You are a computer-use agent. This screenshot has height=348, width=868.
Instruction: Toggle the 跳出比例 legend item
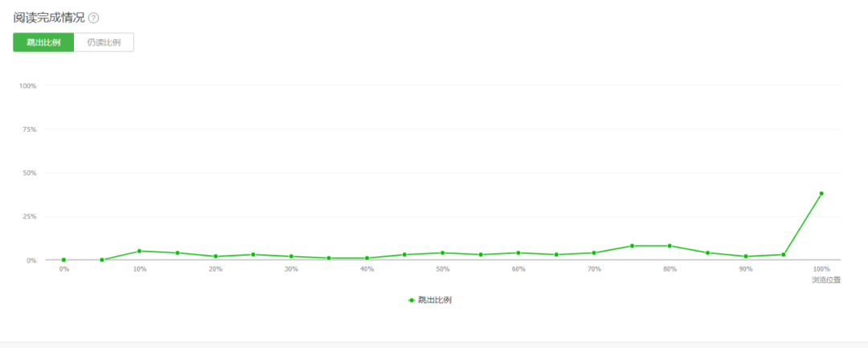coord(433,300)
